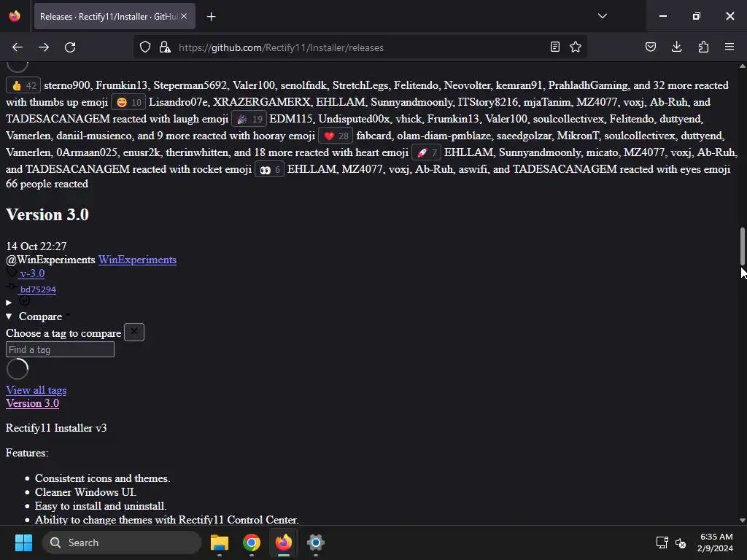Open the extensions puzzle icon
747x560 pixels.
pyautogui.click(x=703, y=47)
